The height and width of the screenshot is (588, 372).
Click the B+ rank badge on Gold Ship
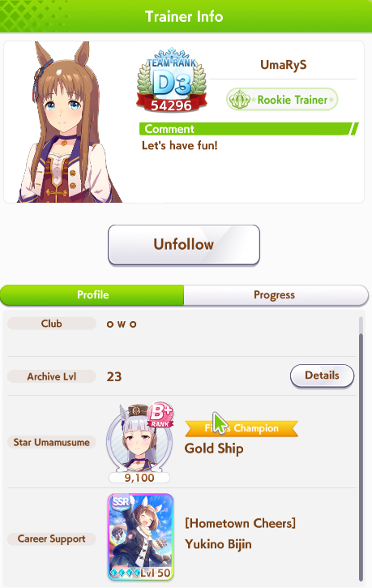click(160, 415)
